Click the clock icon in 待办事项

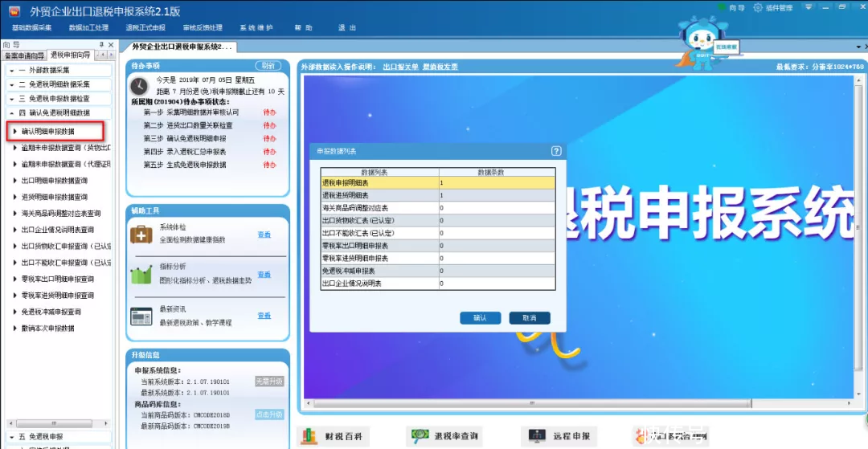coord(140,86)
